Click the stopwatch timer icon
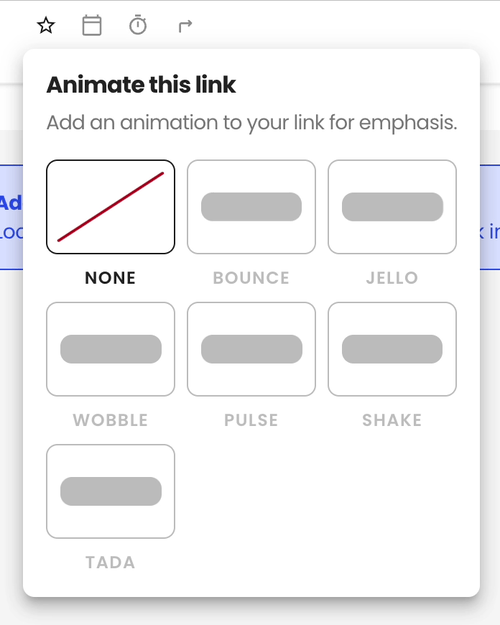 (138, 25)
